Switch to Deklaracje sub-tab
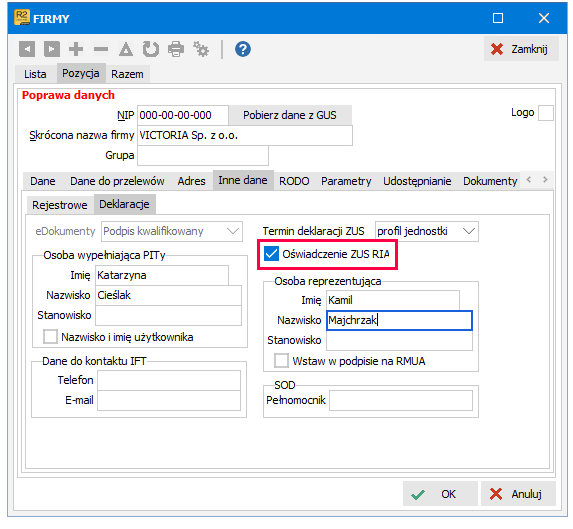573x529 pixels. click(124, 204)
